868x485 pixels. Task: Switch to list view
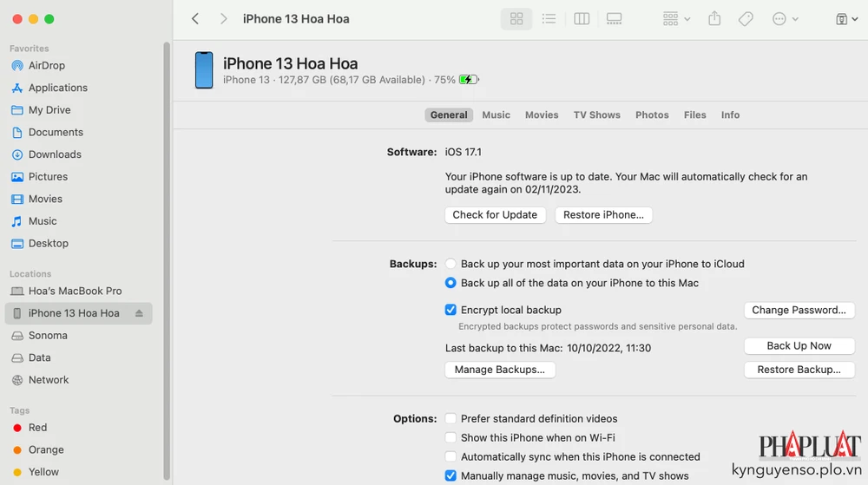tap(549, 19)
